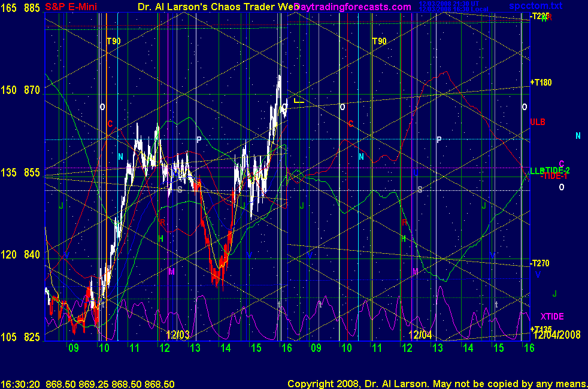Click the yellow bracket marker near last price
588x389 pixels.
point(299,102)
